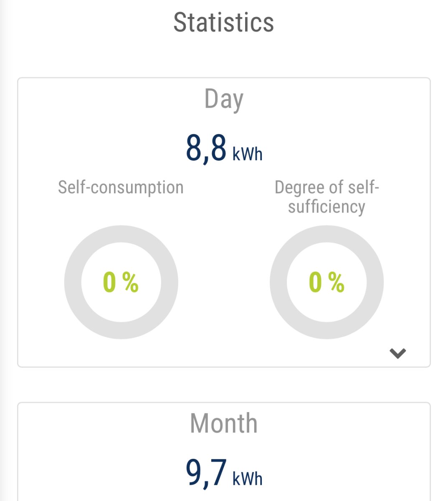
Task: Click the 8,8 daily energy number
Action: click(206, 148)
